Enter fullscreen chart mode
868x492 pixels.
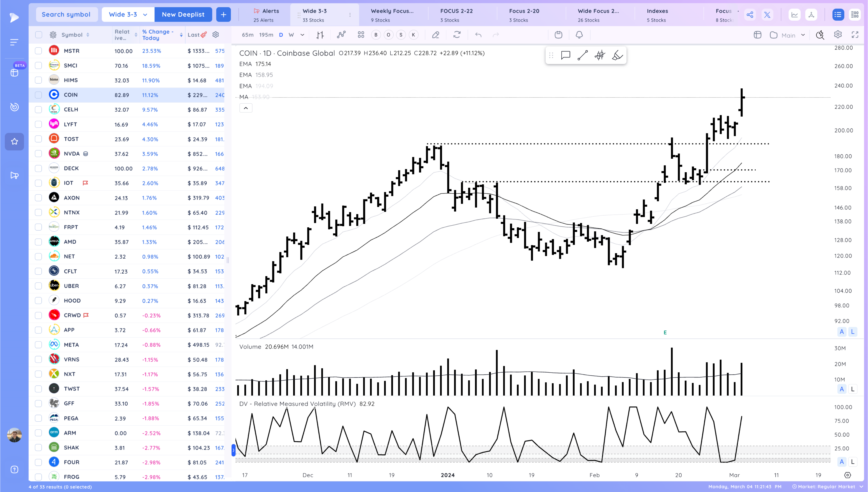click(855, 35)
